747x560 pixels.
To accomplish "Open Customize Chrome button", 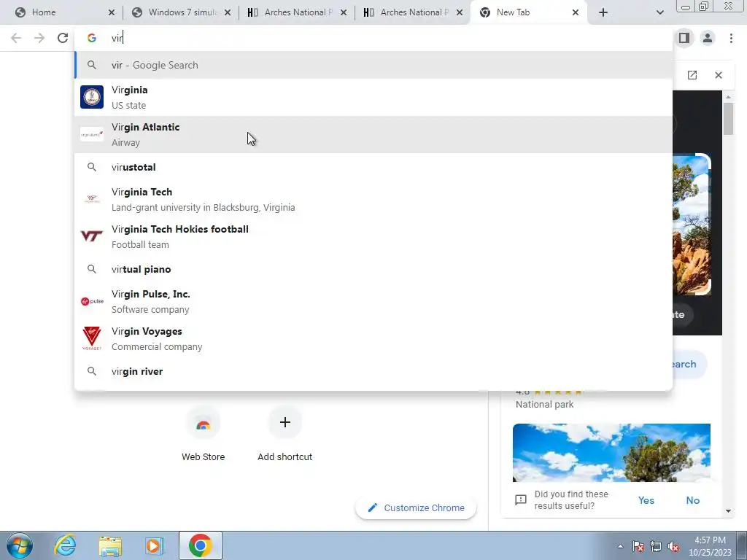I will (416, 507).
